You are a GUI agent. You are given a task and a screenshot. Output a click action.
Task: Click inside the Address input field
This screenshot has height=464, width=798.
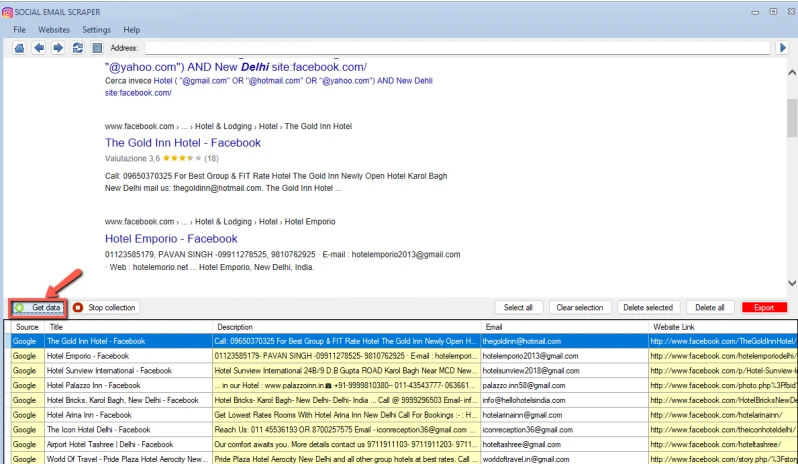[450, 47]
